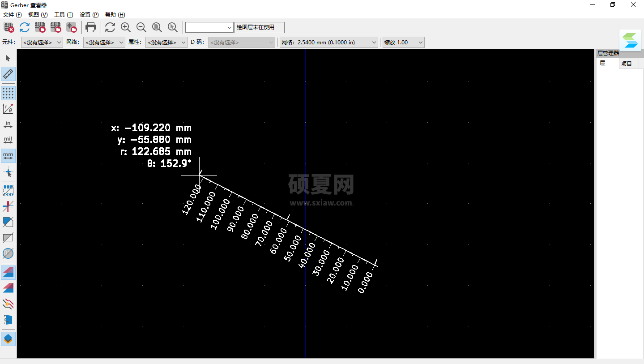Open the 工具 (T) menu

coord(64,15)
